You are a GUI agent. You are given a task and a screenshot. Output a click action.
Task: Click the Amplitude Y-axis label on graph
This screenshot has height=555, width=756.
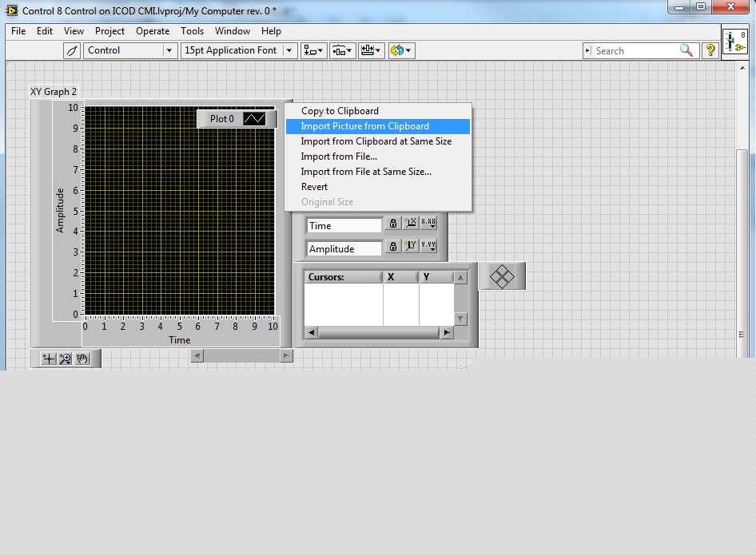point(60,211)
